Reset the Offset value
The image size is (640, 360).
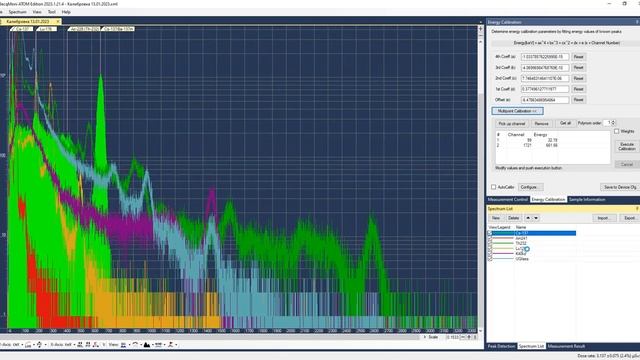pyautogui.click(x=578, y=100)
